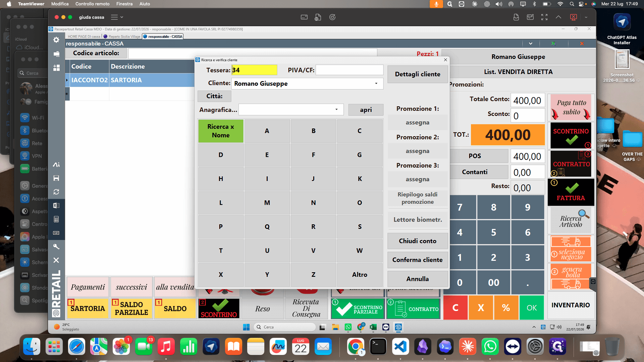This screenshot has height=362, width=644.
Task: Click the refresh arrows sidebar icon
Action: point(56,192)
